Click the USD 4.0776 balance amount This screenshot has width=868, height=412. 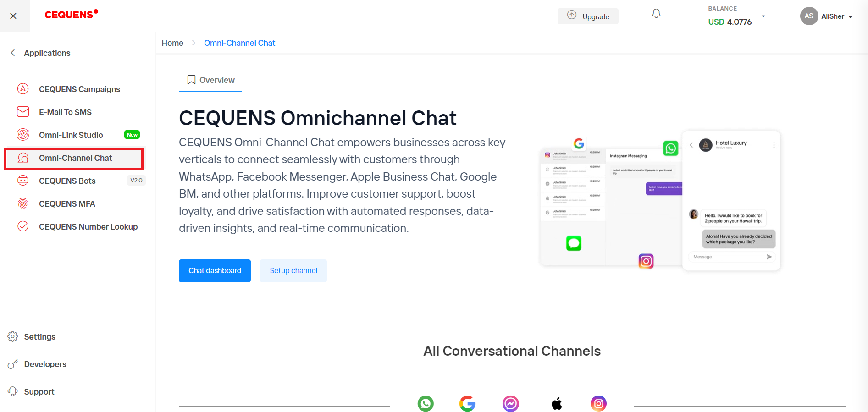[x=730, y=22]
